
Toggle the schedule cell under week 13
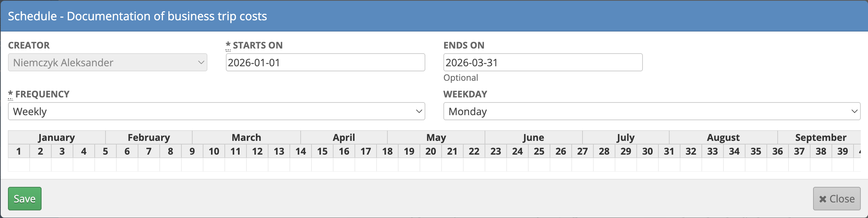pyautogui.click(x=279, y=165)
